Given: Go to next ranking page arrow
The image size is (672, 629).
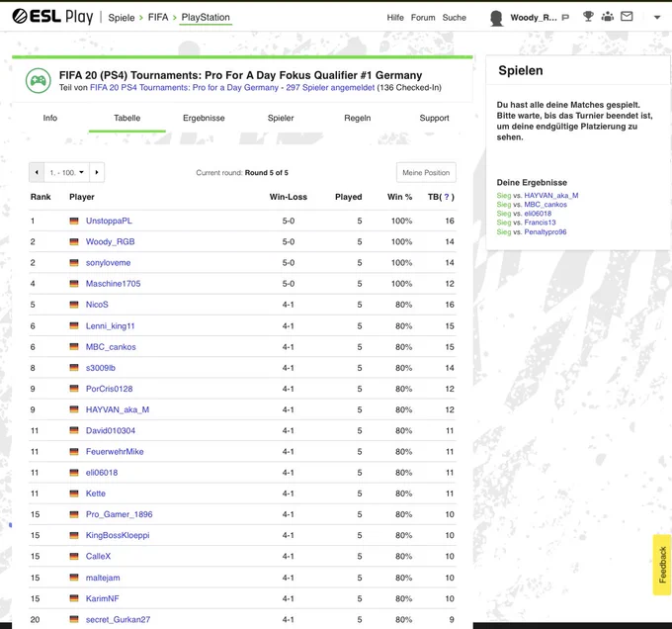Looking at the screenshot, I should pos(97,172).
